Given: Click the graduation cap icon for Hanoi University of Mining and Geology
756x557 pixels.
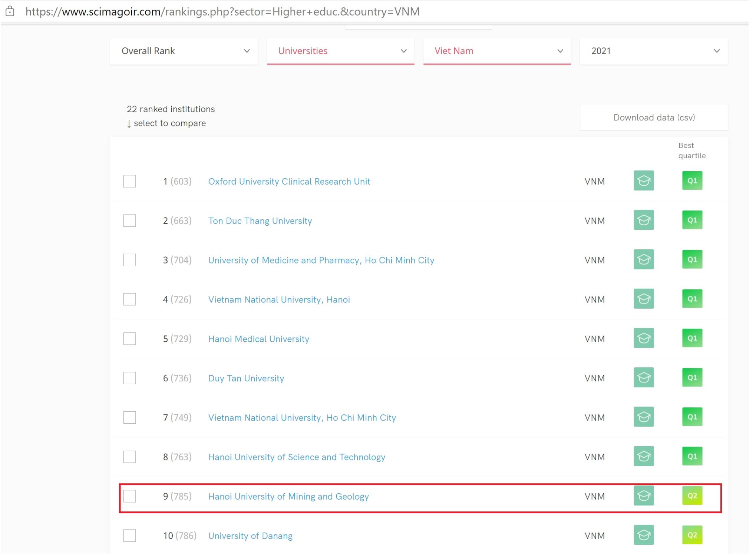Looking at the screenshot, I should coord(644,495).
